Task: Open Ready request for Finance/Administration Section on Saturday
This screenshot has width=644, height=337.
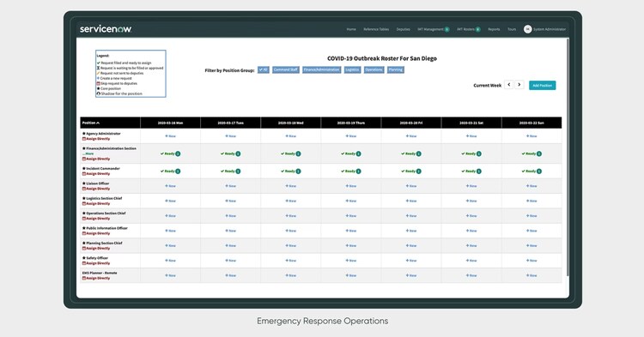Action: 471,153
